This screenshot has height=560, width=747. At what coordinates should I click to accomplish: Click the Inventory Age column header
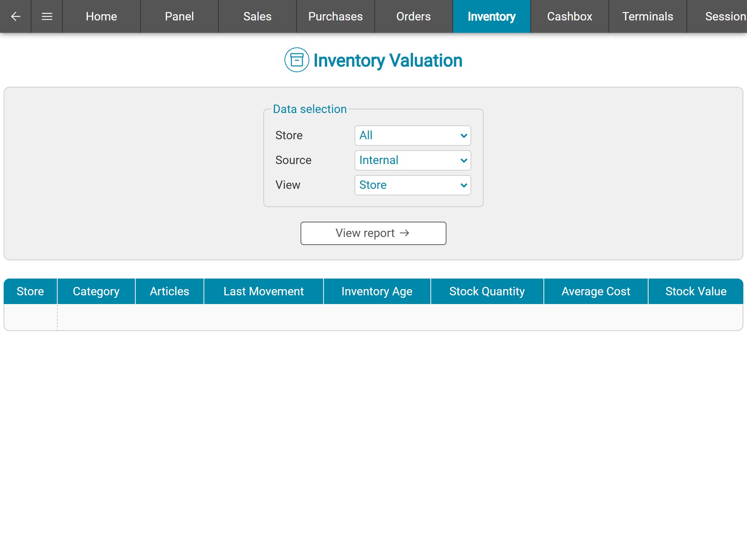coord(377,291)
